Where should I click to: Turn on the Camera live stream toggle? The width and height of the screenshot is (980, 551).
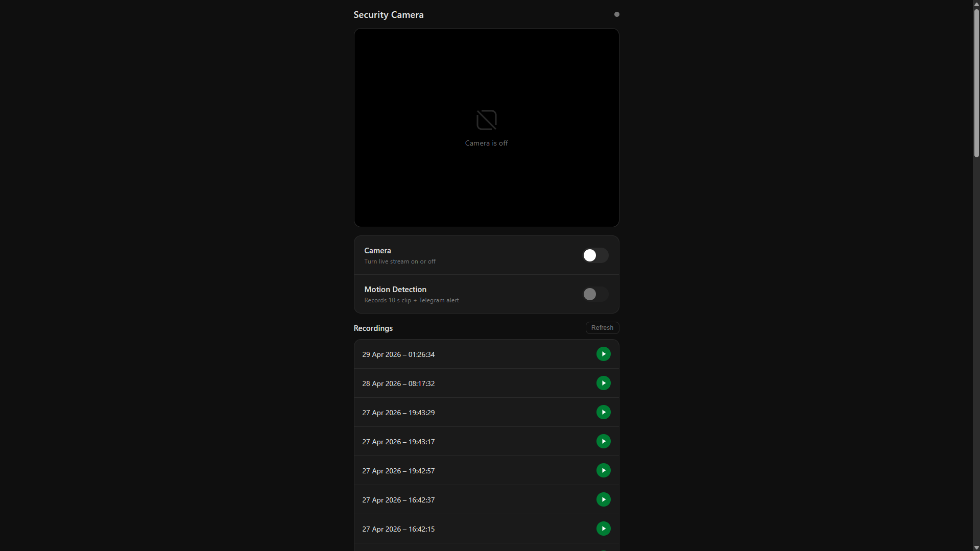pos(595,255)
